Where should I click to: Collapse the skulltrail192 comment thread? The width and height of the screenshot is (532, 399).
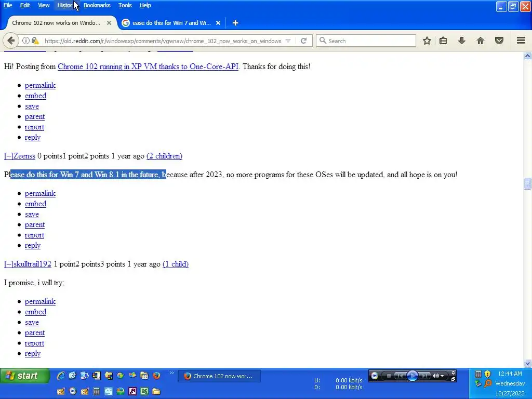click(9, 264)
